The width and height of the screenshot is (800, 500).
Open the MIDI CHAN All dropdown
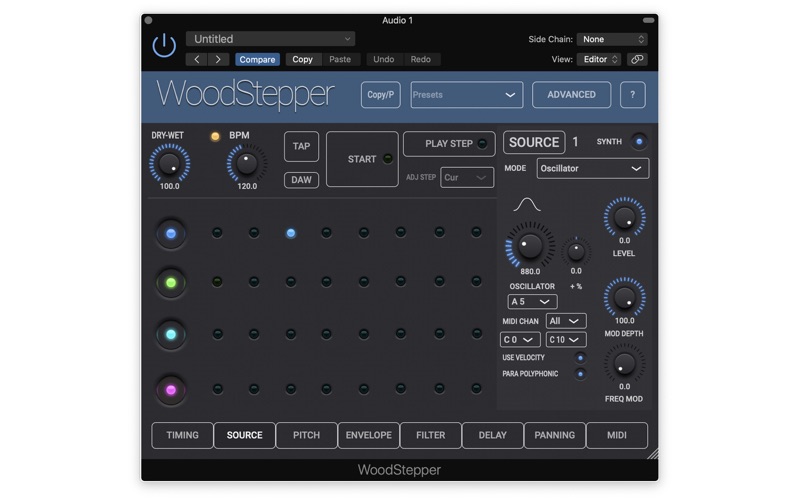[566, 321]
